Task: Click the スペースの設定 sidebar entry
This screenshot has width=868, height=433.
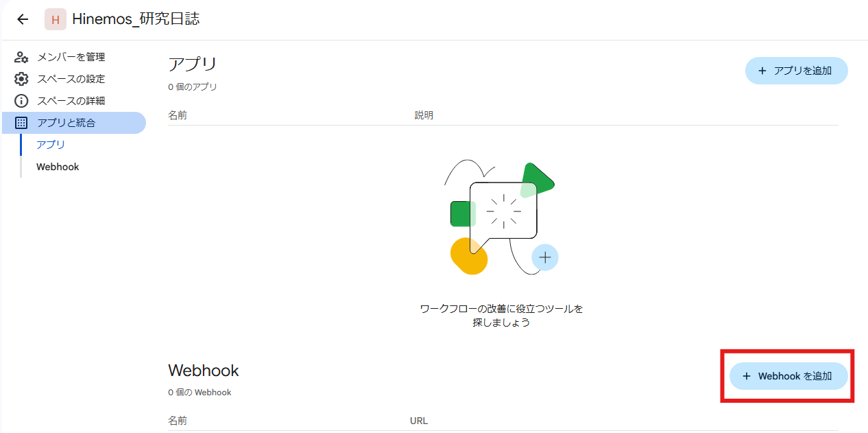Action: [71, 79]
